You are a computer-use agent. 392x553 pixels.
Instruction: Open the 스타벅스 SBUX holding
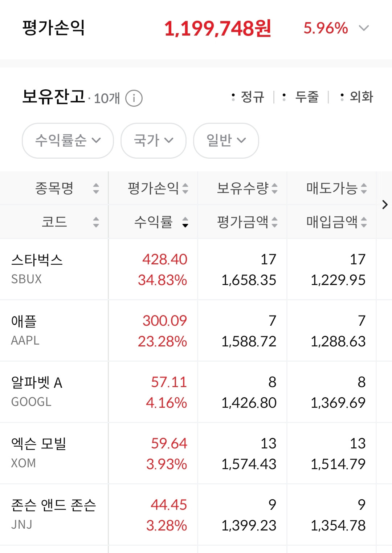(196, 269)
